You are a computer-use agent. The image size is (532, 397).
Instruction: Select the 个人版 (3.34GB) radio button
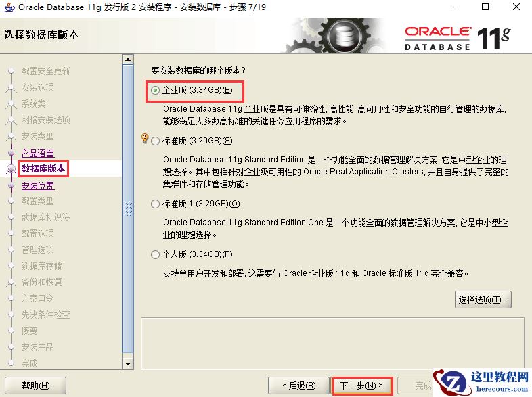(155, 254)
